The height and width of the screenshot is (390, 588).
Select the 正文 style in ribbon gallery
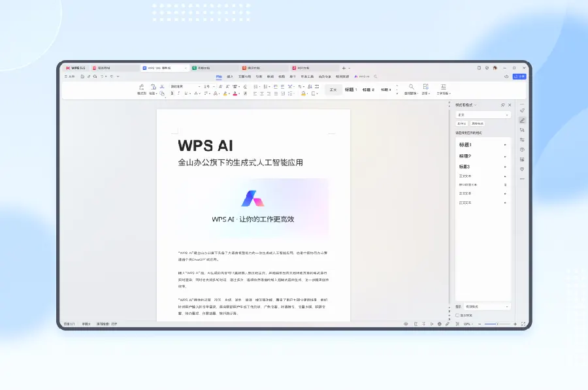[x=333, y=90]
